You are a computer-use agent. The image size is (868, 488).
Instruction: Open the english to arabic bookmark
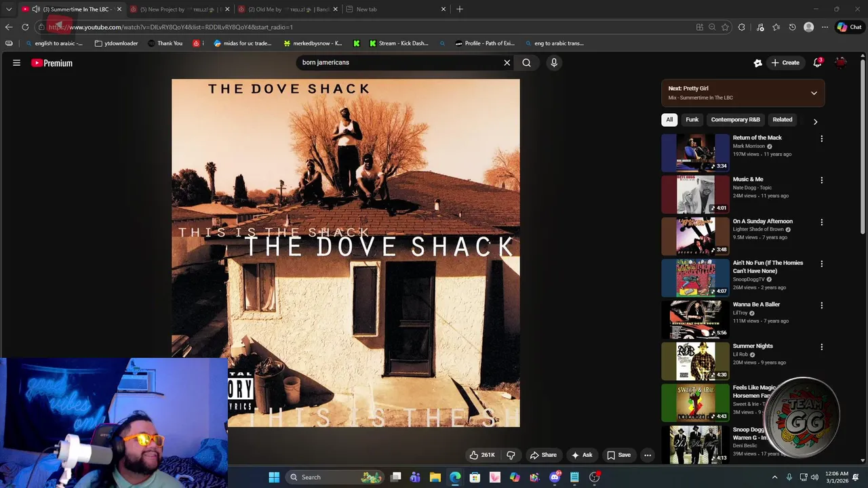54,43
